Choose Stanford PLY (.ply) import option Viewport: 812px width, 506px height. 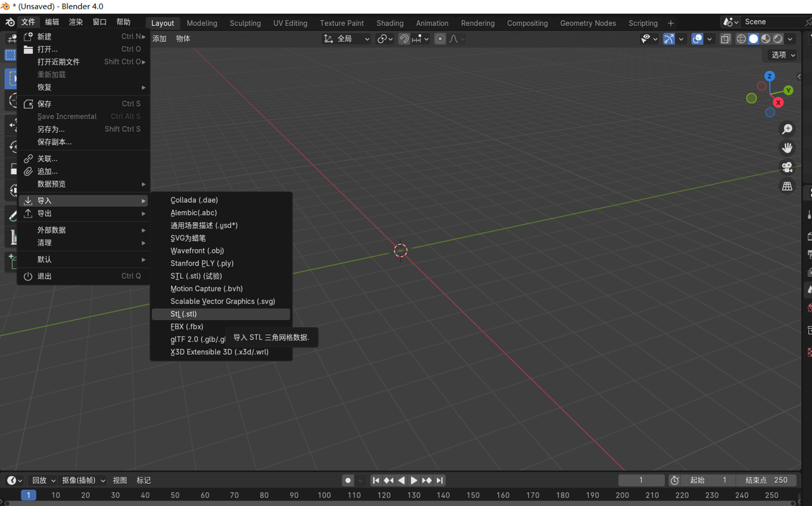[221, 264]
